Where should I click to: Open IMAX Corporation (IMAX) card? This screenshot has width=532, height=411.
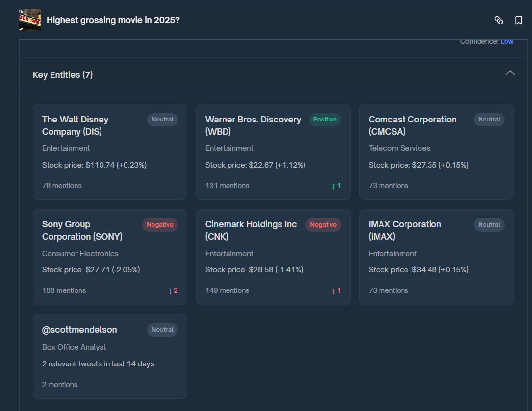click(436, 257)
